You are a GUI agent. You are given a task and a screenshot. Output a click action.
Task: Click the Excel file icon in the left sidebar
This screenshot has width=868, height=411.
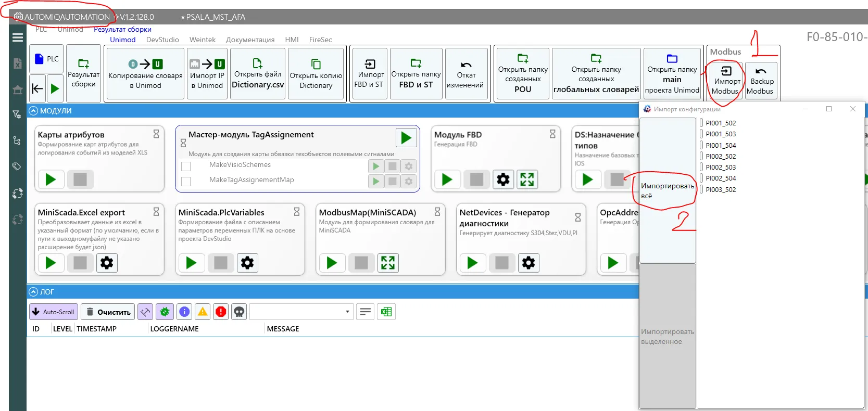18,63
